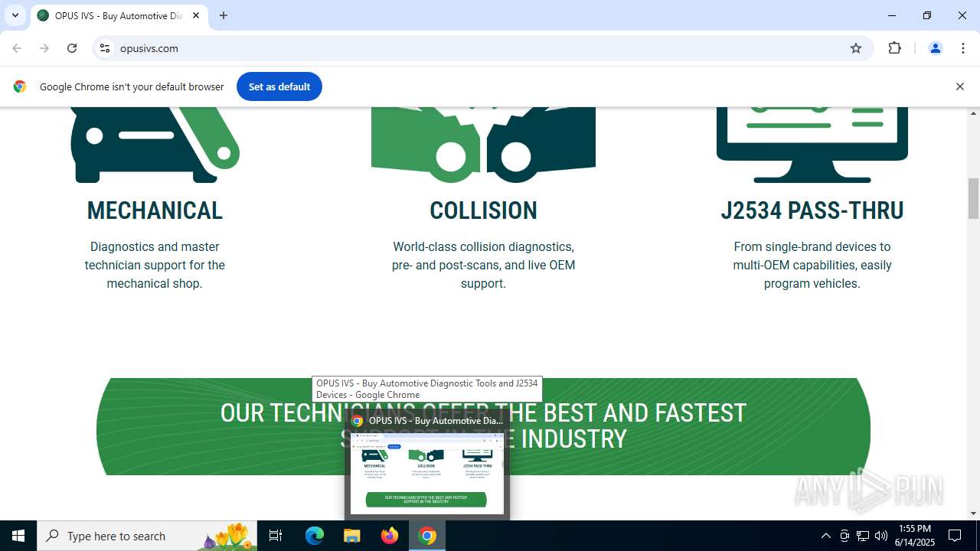Click the Mechanical shop description text
This screenshot has height=551, width=980.
click(x=155, y=265)
